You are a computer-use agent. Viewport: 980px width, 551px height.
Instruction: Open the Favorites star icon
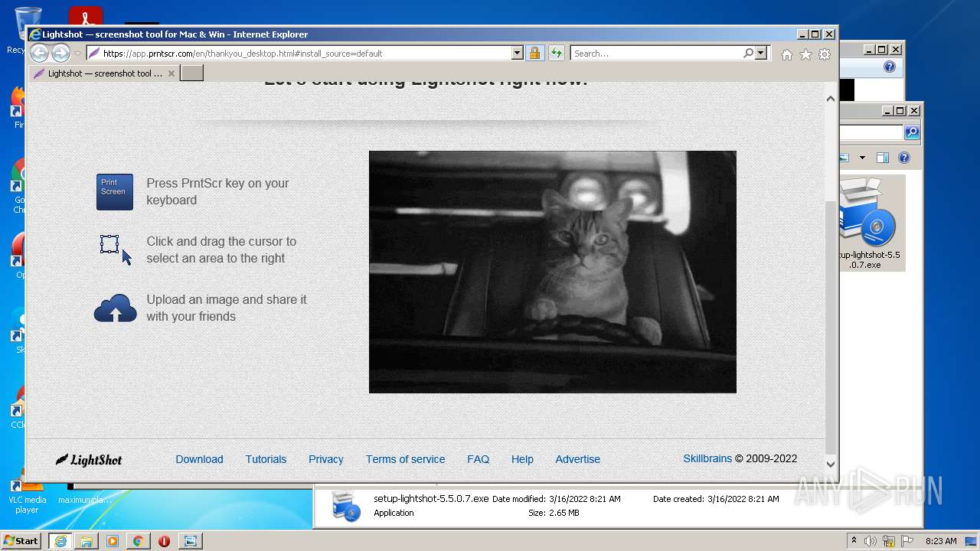click(x=805, y=54)
